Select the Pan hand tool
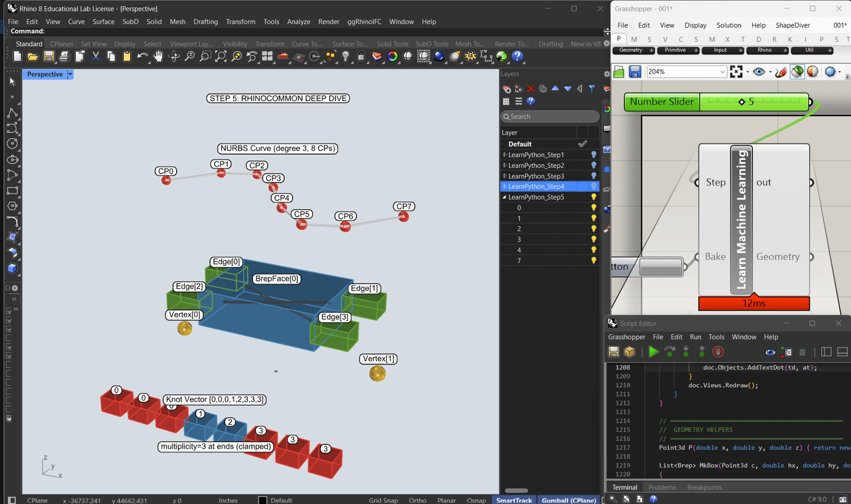Image resolution: width=851 pixels, height=504 pixels. point(158,56)
